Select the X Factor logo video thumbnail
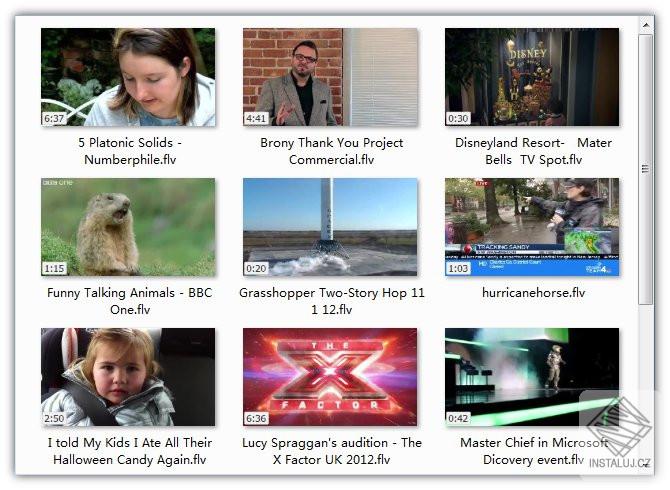 point(330,377)
